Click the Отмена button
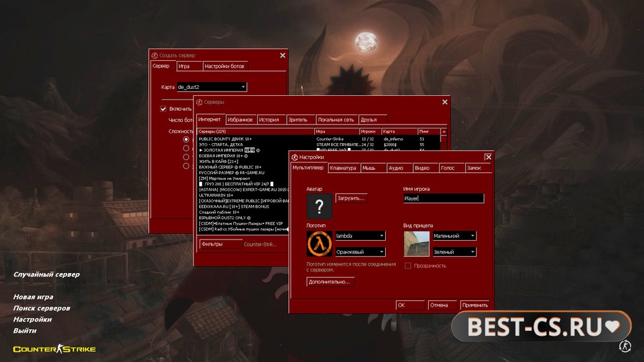The height and width of the screenshot is (362, 644). 442,305
